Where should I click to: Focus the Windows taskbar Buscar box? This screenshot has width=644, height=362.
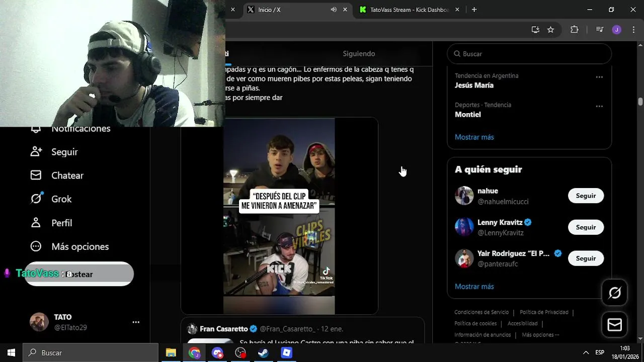point(91,353)
